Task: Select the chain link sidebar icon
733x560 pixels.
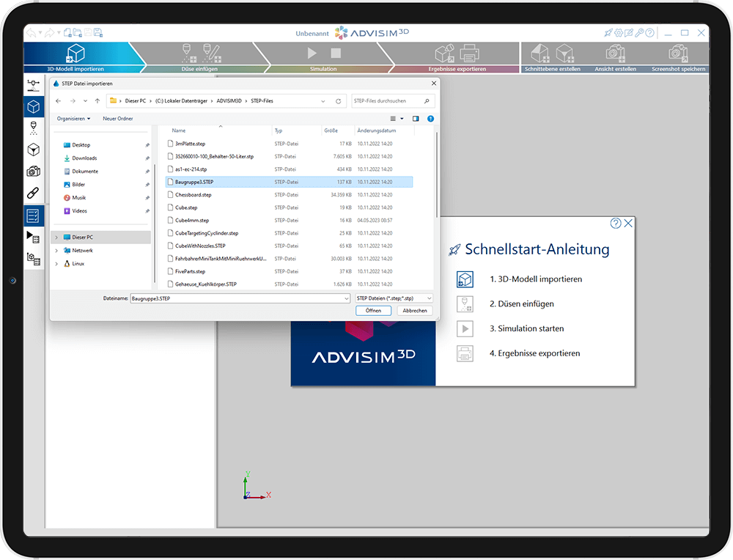Action: click(x=34, y=193)
